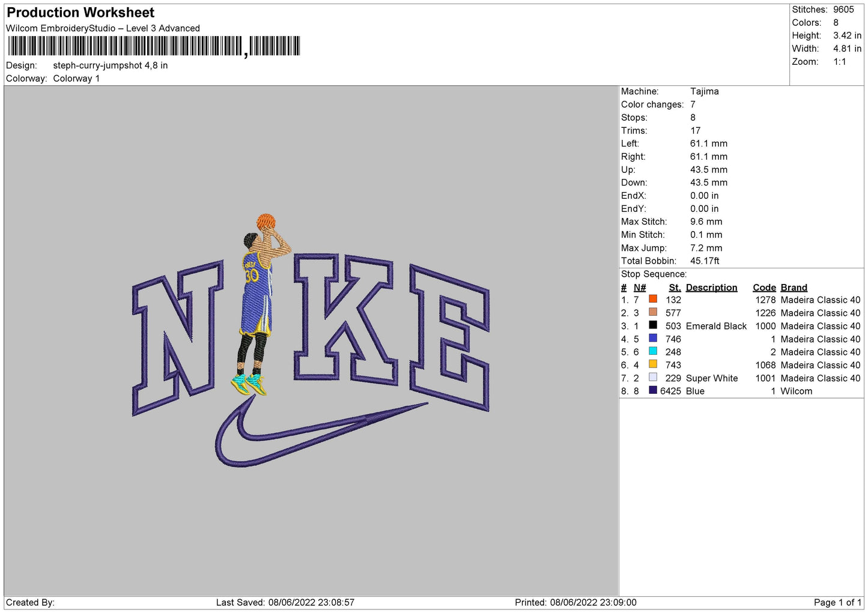Click the Left value '61.1 mm'

point(709,143)
